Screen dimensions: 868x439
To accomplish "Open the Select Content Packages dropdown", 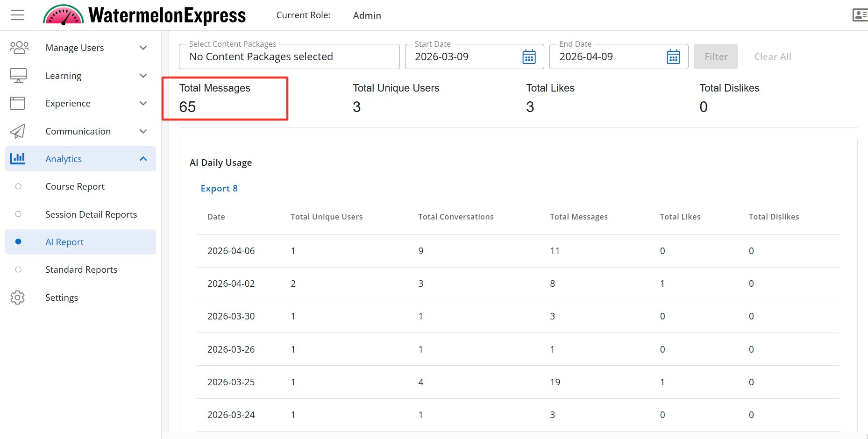I will pyautogui.click(x=289, y=57).
